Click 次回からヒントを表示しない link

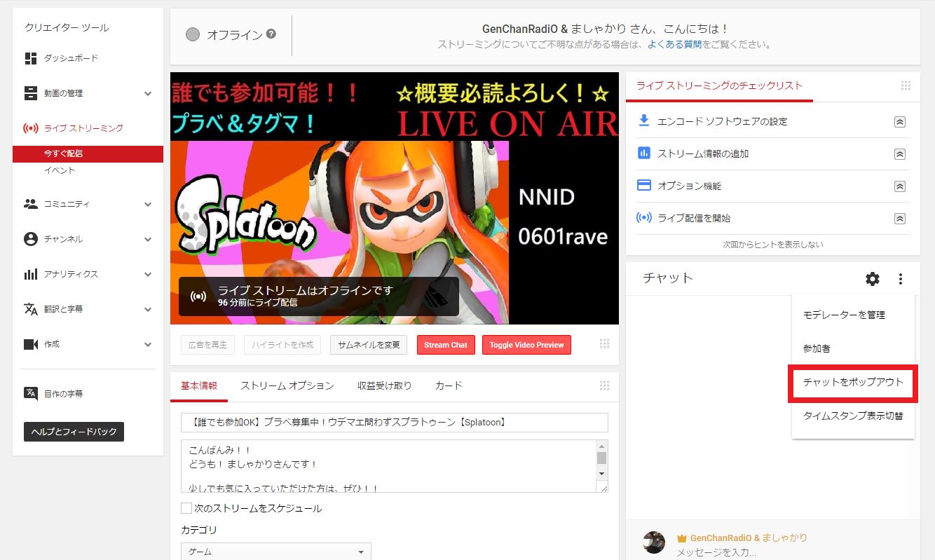click(x=773, y=245)
